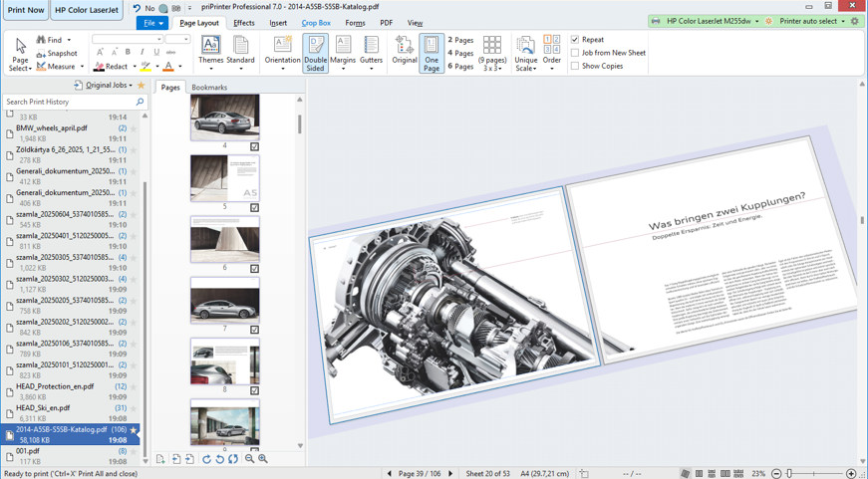Enable Job from New Sheet option
The height and width of the screenshot is (479, 868).
tap(575, 53)
